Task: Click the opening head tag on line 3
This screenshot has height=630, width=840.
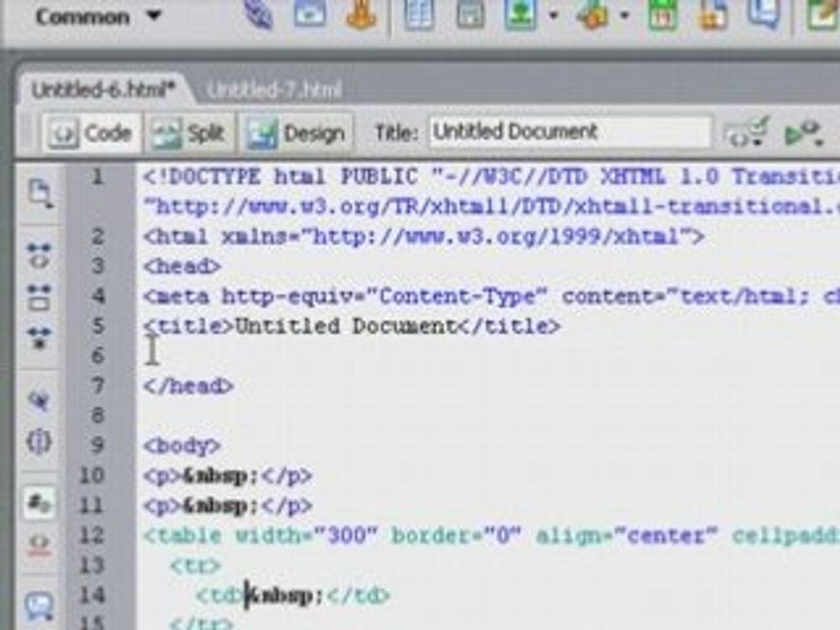Action: point(182,266)
